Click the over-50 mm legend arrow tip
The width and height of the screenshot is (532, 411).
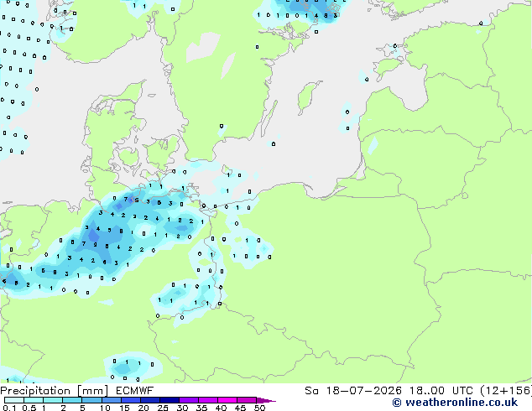click(x=266, y=401)
